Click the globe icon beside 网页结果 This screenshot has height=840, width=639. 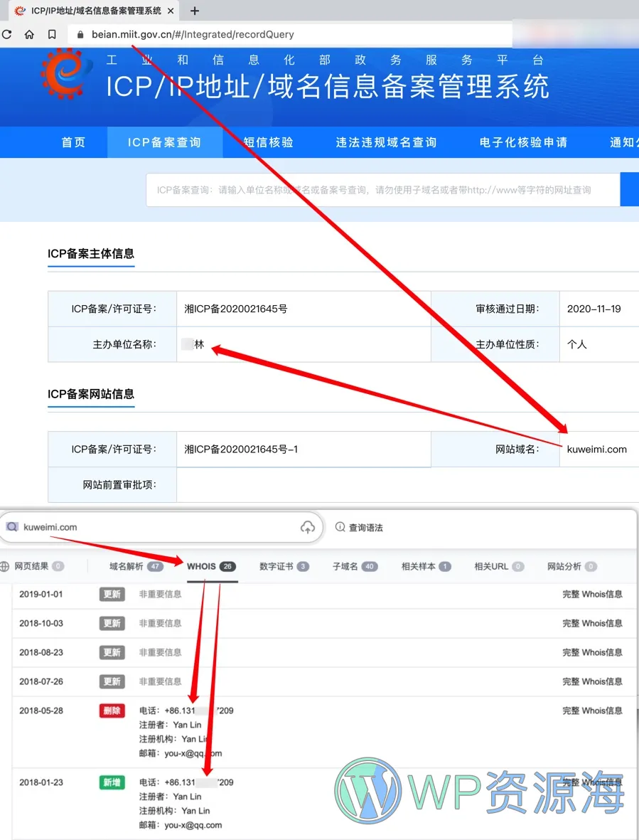(x=5, y=566)
